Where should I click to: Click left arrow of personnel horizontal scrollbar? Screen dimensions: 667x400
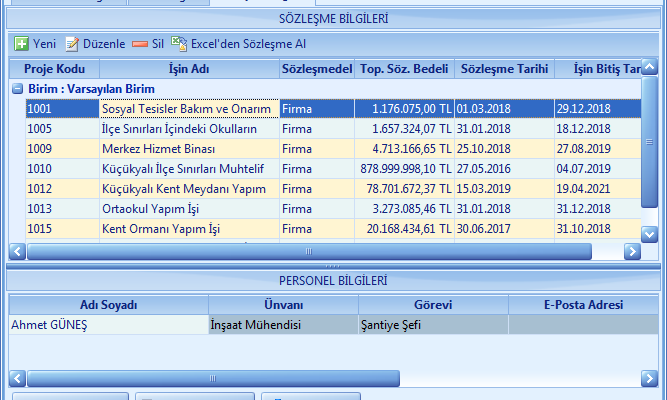pyautogui.click(x=17, y=378)
